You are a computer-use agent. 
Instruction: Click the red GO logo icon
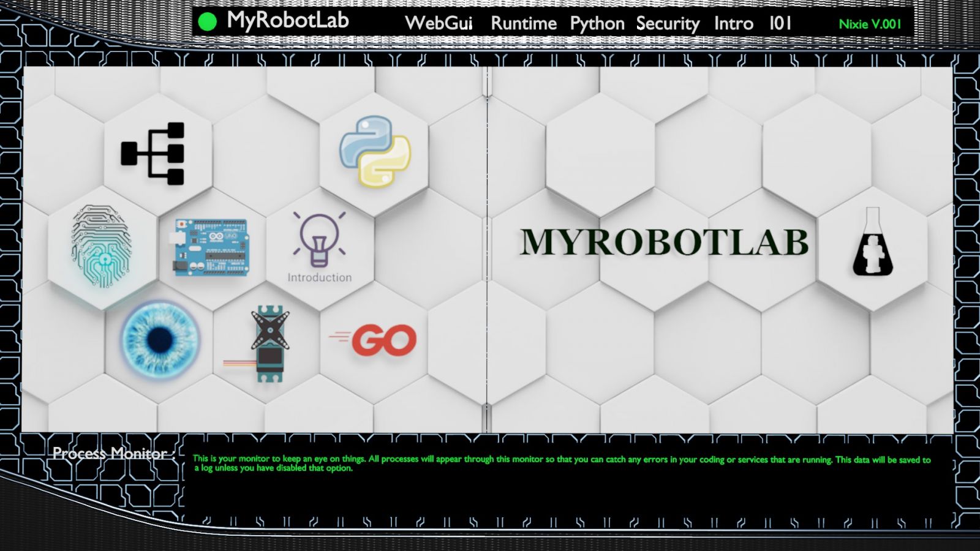tap(372, 340)
